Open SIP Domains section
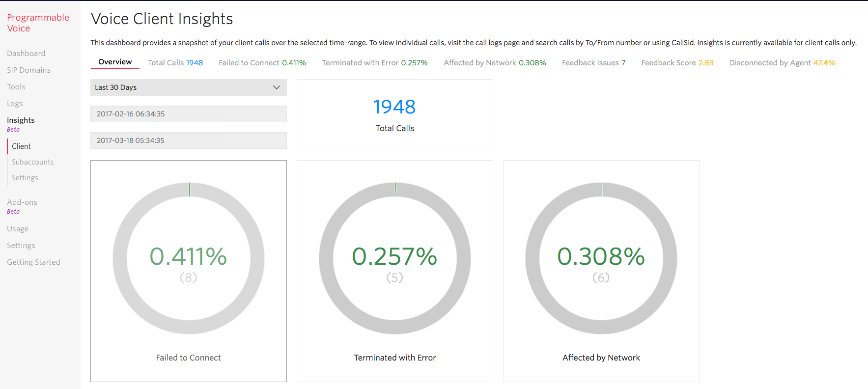 pos(28,70)
